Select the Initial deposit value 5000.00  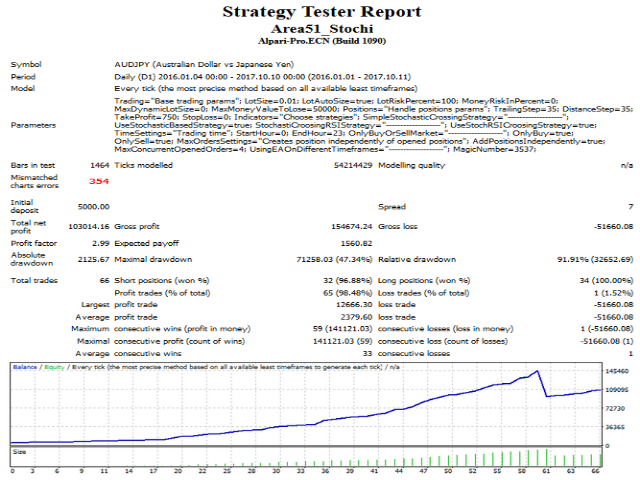click(x=93, y=207)
